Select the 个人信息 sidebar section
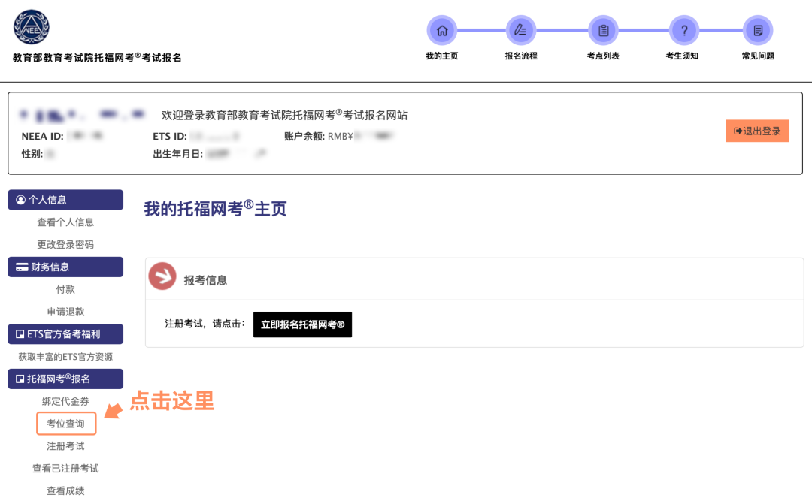Screen dimensions: 812x504 pyautogui.click(x=65, y=200)
